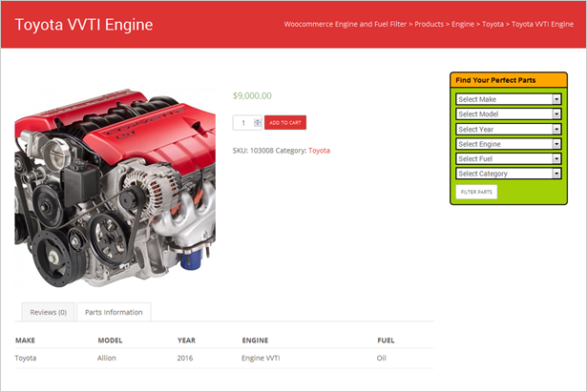Click the Allion model cell
The width and height of the screenshot is (587, 392).
[107, 358]
